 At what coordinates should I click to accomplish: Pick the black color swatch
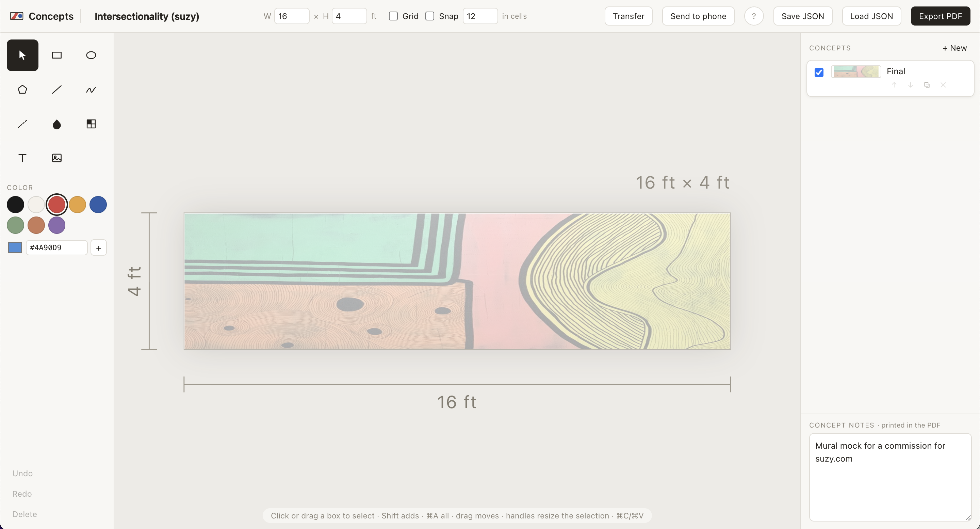[x=16, y=205]
